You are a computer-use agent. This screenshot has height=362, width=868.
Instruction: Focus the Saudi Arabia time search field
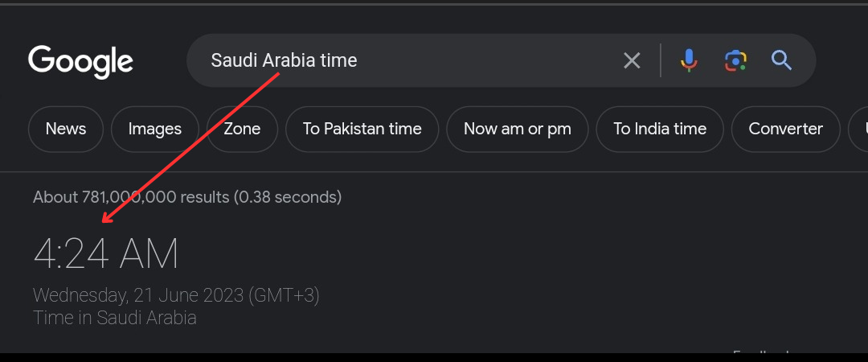pyautogui.click(x=402, y=60)
